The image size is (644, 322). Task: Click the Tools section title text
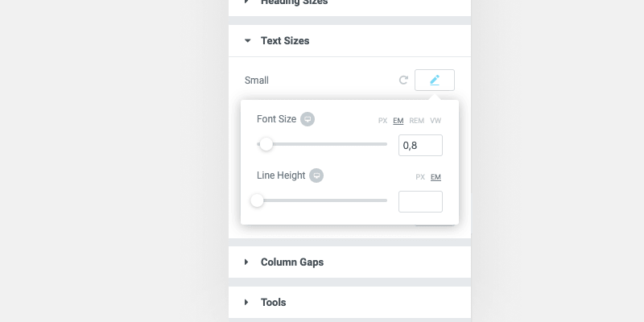(x=274, y=303)
